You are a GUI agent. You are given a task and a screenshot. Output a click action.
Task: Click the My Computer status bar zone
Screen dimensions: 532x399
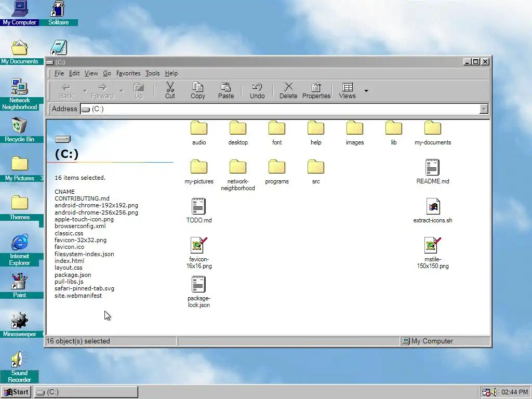point(445,341)
